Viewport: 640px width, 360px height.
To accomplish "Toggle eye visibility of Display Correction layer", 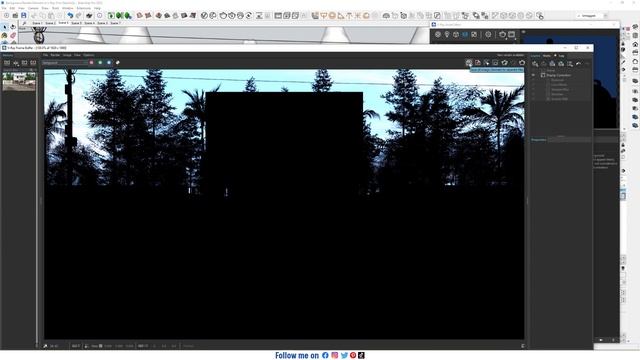I will point(533,75).
